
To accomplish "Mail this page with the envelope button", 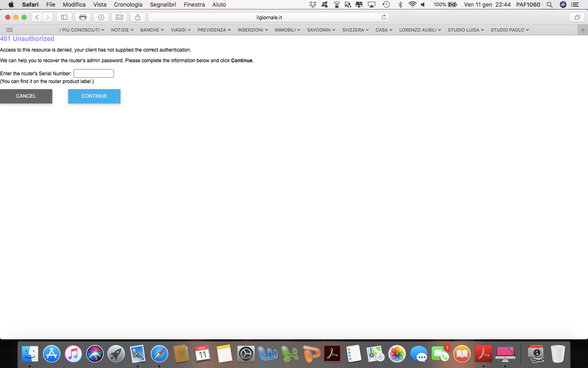I will [119, 17].
